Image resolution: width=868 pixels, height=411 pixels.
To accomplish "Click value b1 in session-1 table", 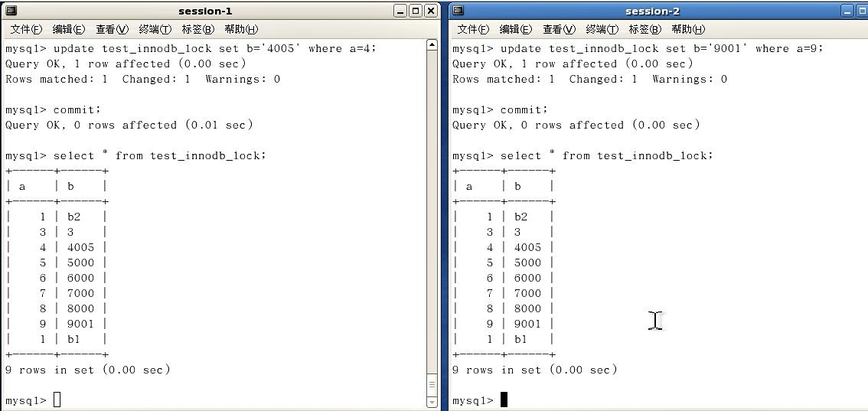I will (73, 339).
